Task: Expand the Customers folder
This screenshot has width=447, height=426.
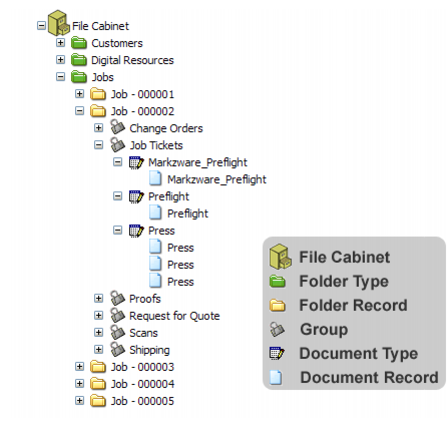Action: (60, 43)
